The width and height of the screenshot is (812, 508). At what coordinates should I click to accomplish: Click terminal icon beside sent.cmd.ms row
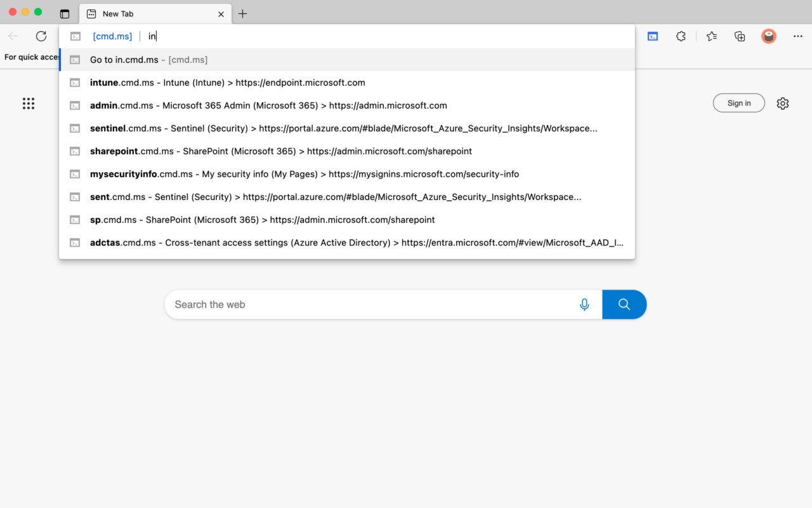[x=75, y=197]
